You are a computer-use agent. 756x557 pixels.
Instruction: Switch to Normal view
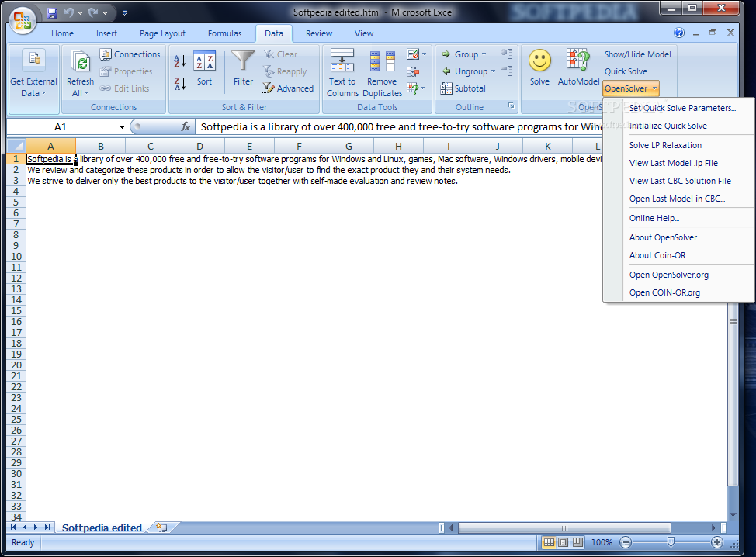click(x=549, y=542)
